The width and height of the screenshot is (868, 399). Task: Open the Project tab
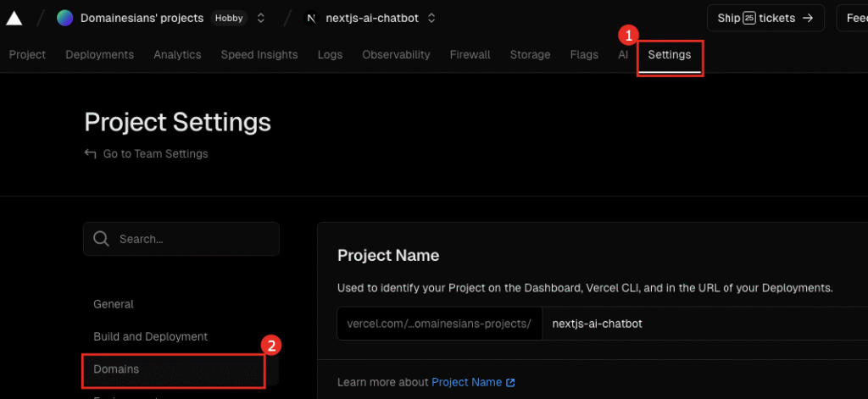coord(27,55)
